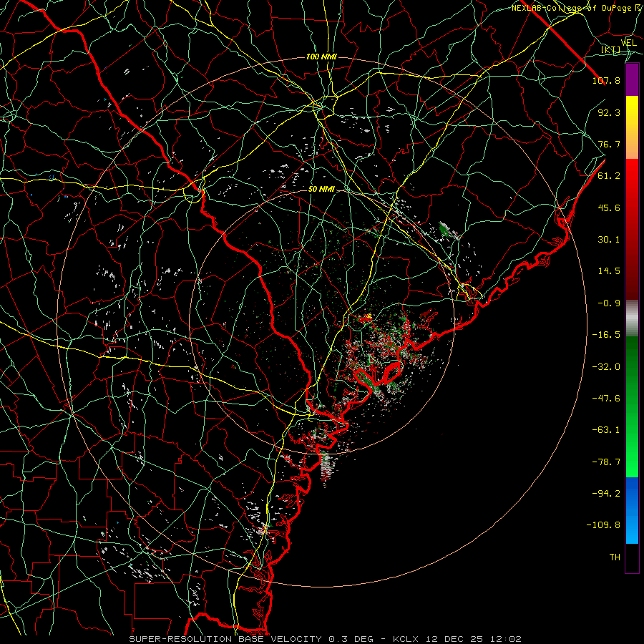Click the -63.1 velocity scale value
The width and height of the screenshot is (644, 644).
[606, 430]
